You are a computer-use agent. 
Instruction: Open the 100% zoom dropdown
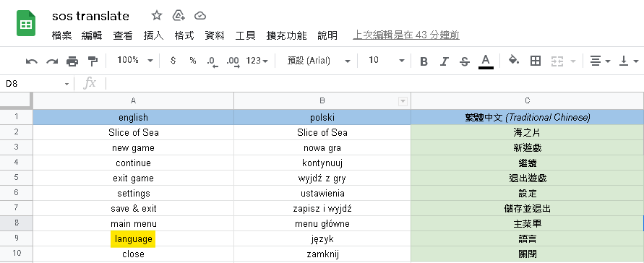[134, 61]
